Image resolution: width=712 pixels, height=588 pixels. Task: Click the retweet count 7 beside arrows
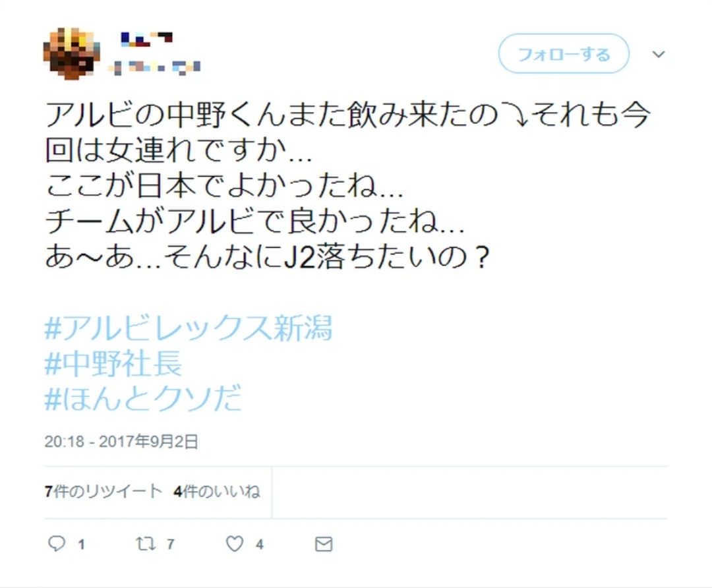click(170, 544)
